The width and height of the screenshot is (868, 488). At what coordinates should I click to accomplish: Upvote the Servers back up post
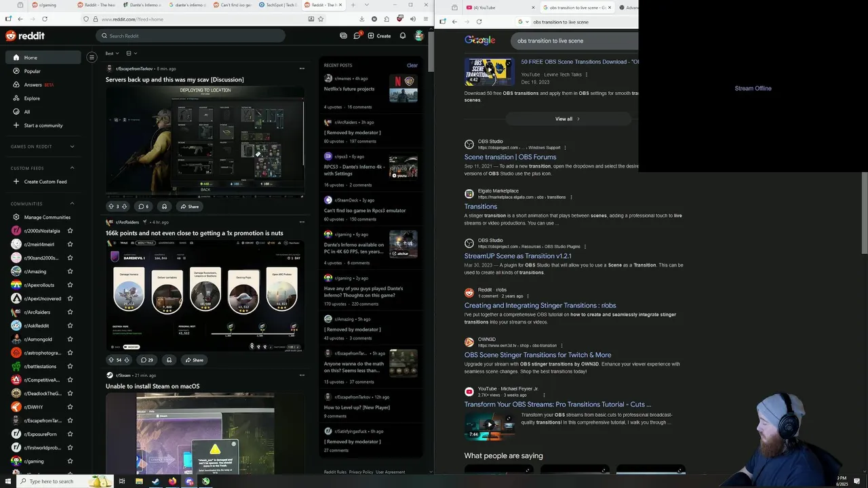(111, 206)
